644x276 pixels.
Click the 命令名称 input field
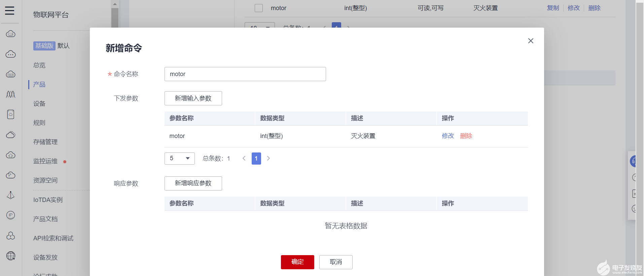[245, 74]
